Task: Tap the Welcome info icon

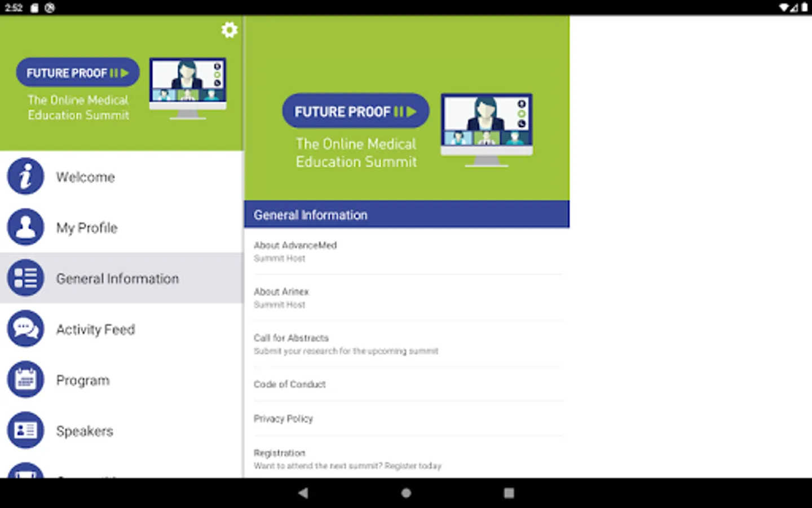Action: click(x=25, y=177)
